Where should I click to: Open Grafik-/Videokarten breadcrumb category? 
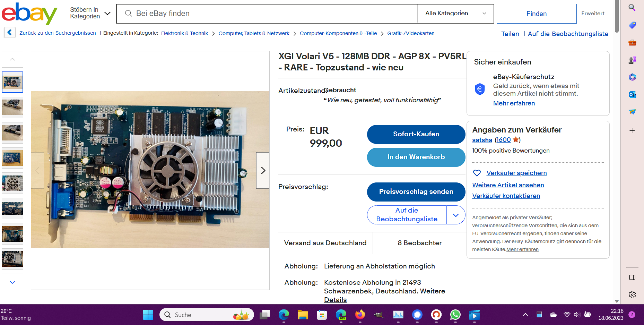coord(411,33)
